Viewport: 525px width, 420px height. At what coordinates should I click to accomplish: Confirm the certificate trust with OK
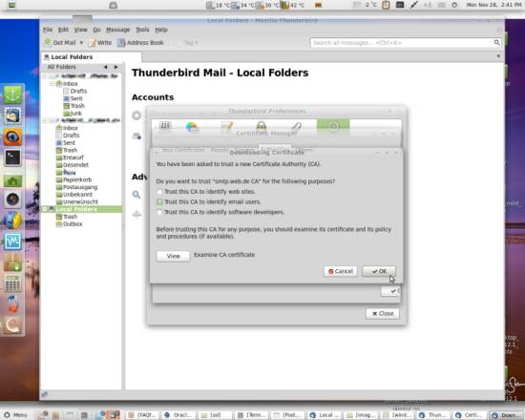pos(379,271)
